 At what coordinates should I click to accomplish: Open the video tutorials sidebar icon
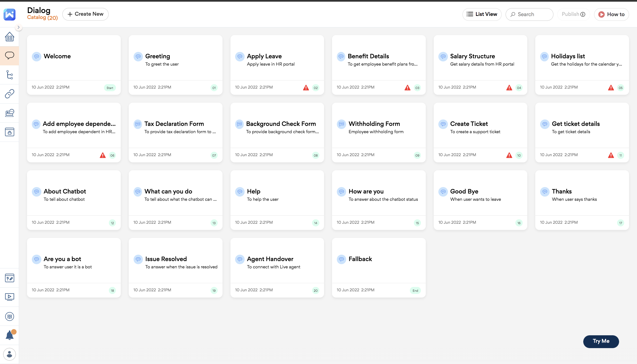tap(10, 297)
